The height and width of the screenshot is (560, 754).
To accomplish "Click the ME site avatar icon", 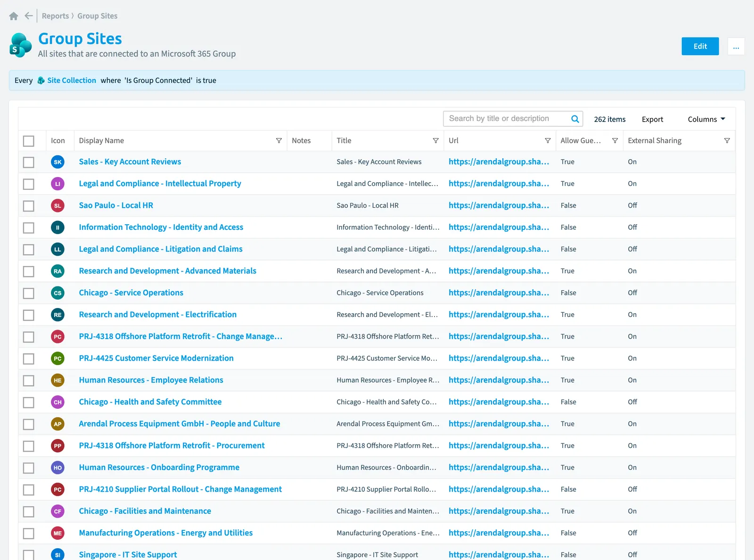I will 57,533.
